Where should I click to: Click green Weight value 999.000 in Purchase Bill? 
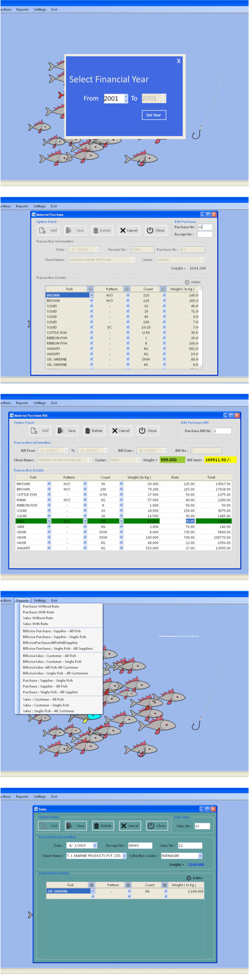(172, 460)
